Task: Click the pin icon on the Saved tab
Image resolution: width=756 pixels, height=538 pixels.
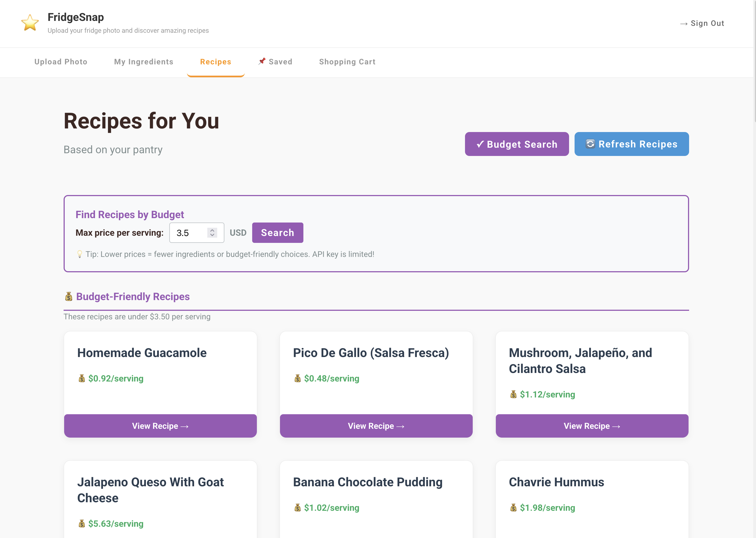Action: click(x=262, y=61)
